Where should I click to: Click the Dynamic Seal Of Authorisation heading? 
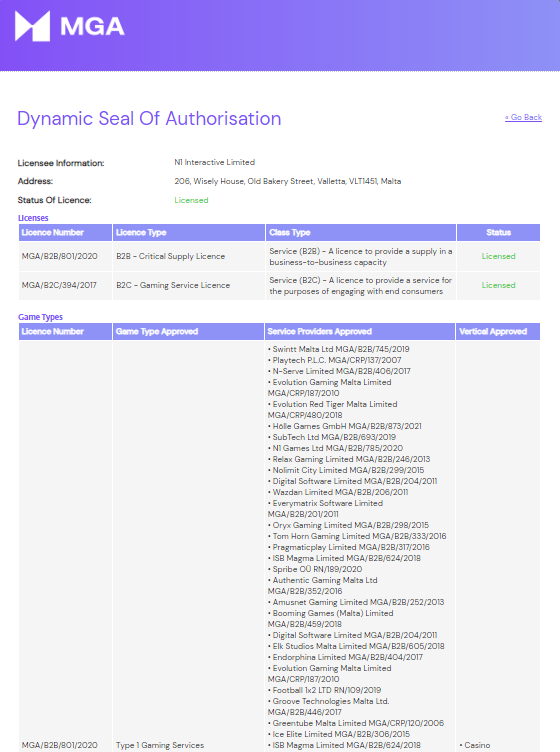click(x=149, y=118)
